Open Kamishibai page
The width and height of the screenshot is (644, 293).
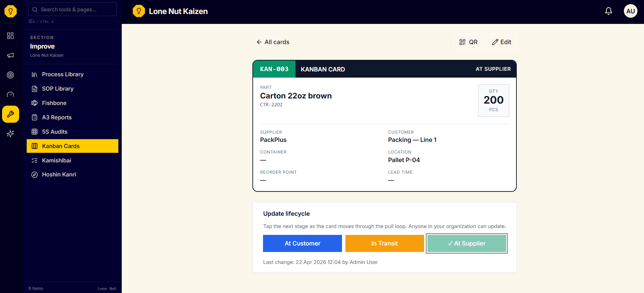pyautogui.click(x=73, y=160)
